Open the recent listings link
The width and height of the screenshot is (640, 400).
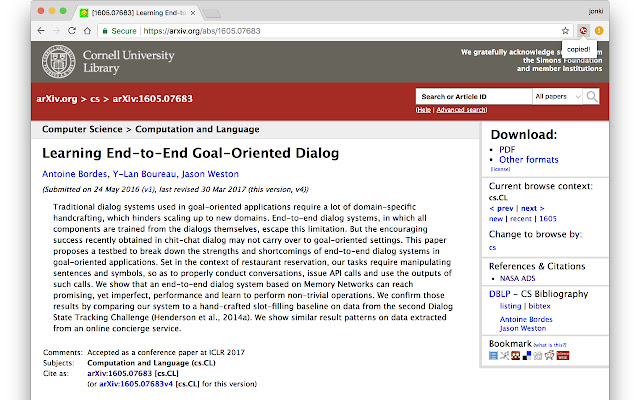521,219
